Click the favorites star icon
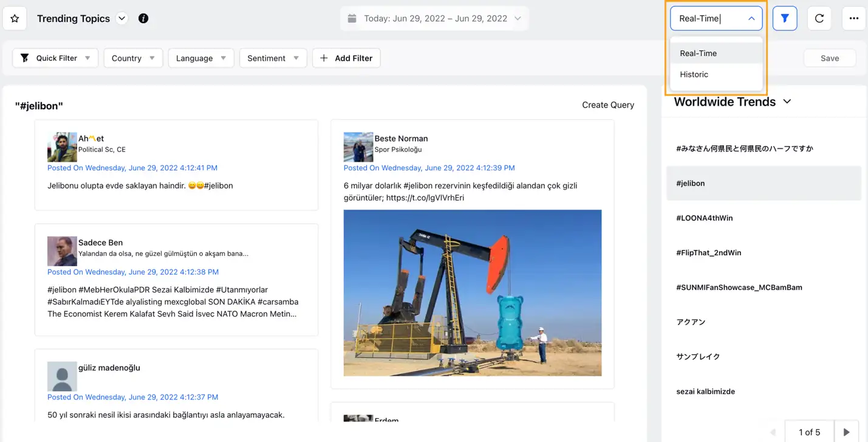868x442 pixels. pos(15,18)
